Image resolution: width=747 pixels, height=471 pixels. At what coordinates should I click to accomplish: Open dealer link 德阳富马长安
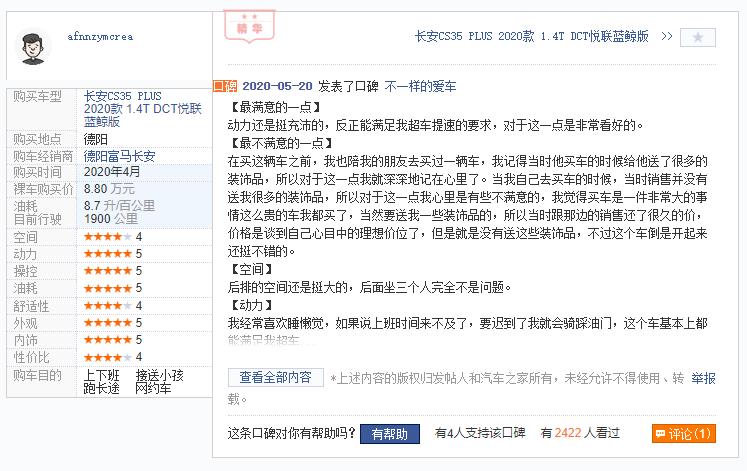click(119, 156)
